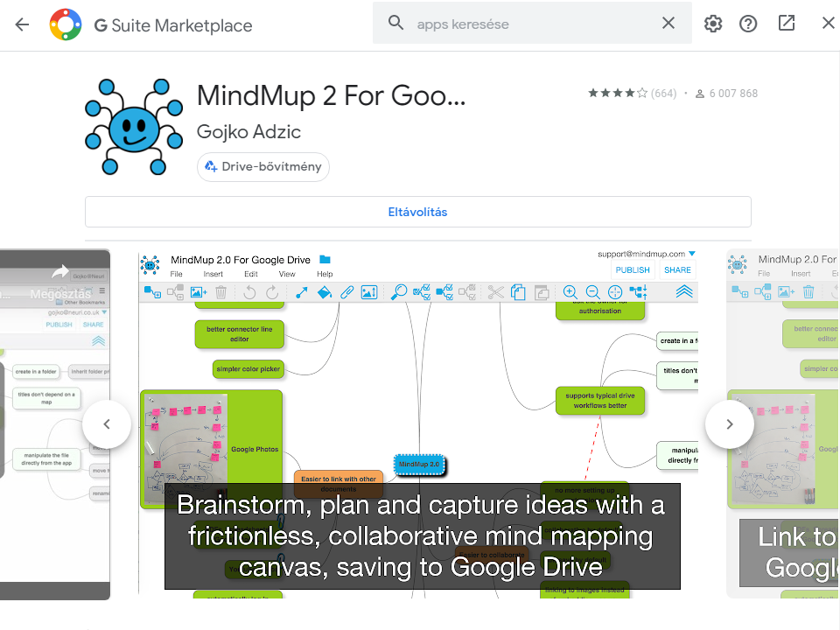The height and width of the screenshot is (630, 840).
Task: Click the Google Photos whiteboard image node
Action: point(211,449)
